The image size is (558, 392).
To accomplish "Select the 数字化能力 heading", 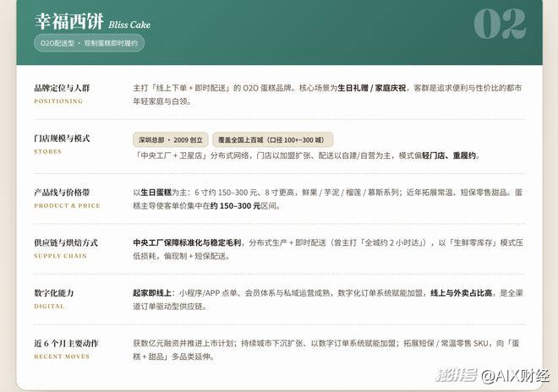I will pos(54,293).
